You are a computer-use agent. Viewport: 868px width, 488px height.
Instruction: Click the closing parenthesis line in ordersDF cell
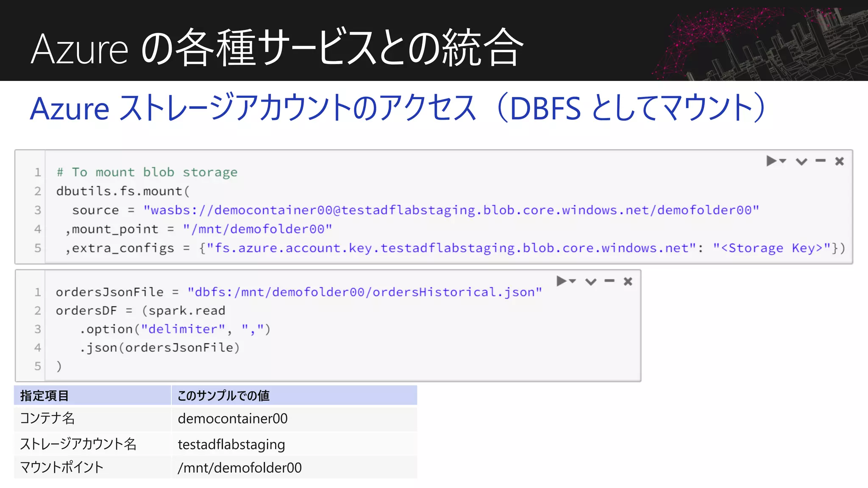coord(59,366)
